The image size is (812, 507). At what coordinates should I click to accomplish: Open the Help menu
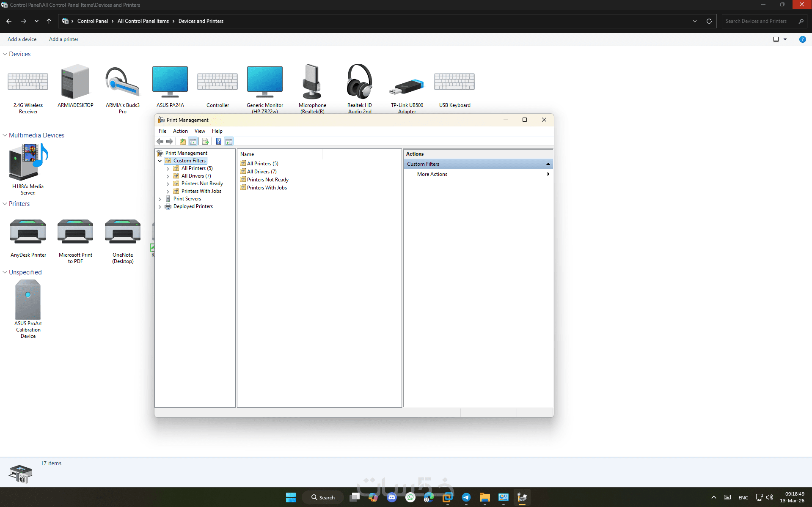[x=217, y=131]
